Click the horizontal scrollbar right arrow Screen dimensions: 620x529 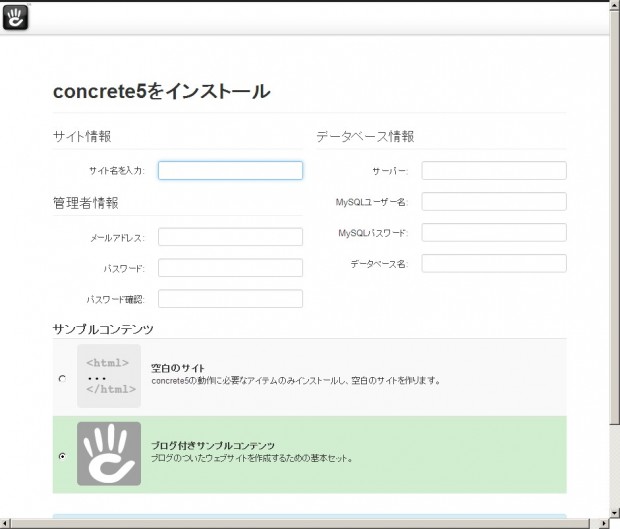click(605, 524)
